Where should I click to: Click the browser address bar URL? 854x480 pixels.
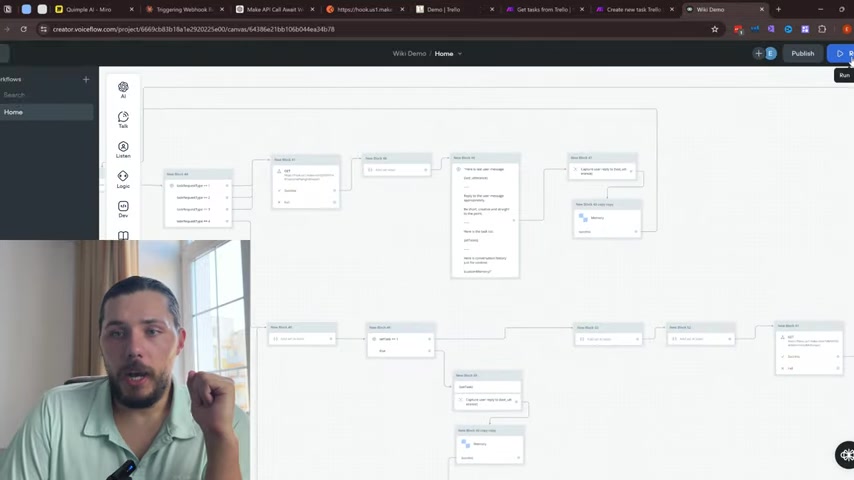point(193,29)
